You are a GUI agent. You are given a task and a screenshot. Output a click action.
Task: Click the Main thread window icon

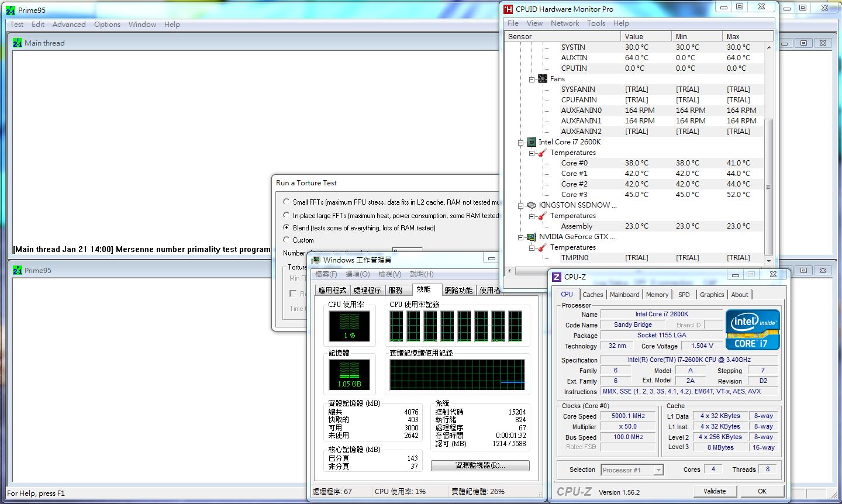pos(18,43)
